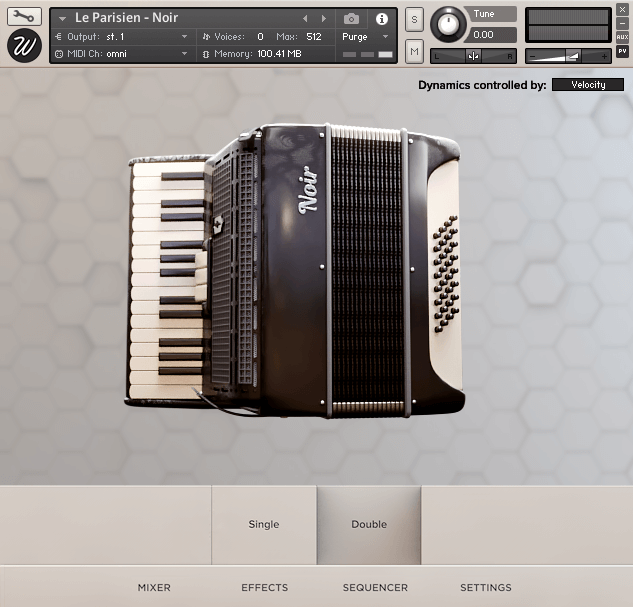Screen dimensions: 633x607
Task: Open the SETTINGS tab
Action: click(x=486, y=588)
